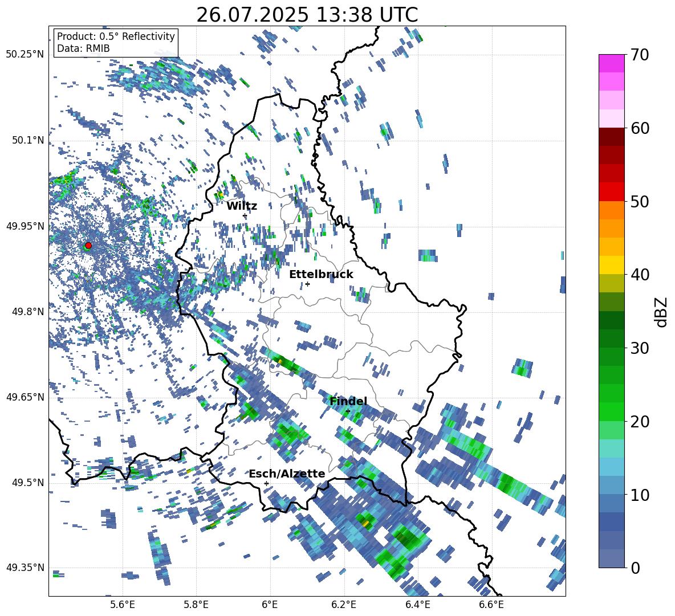Click the 49.65°N latitude label
The height and width of the screenshot is (616, 675).
[25, 397]
